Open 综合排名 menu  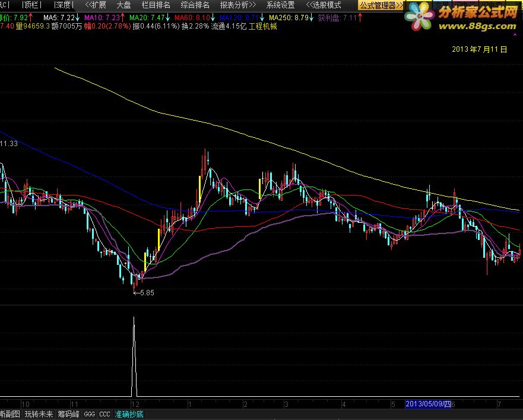[195, 5]
